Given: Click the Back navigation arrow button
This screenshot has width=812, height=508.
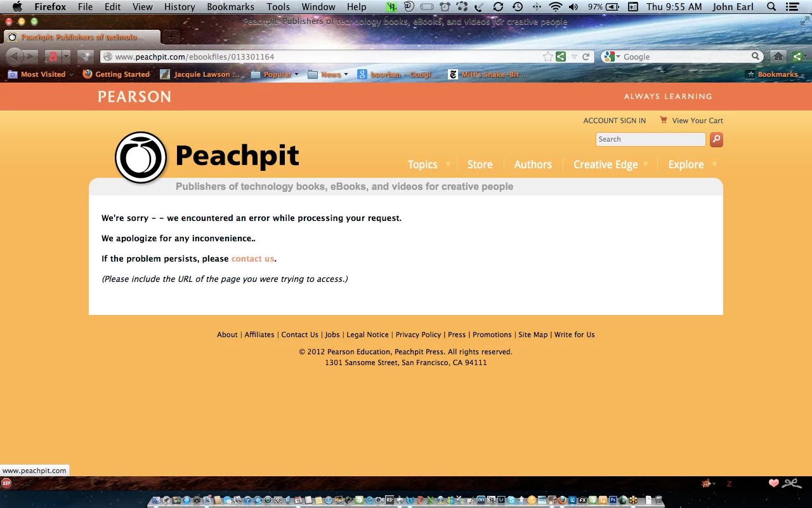Looking at the screenshot, I should (14, 57).
